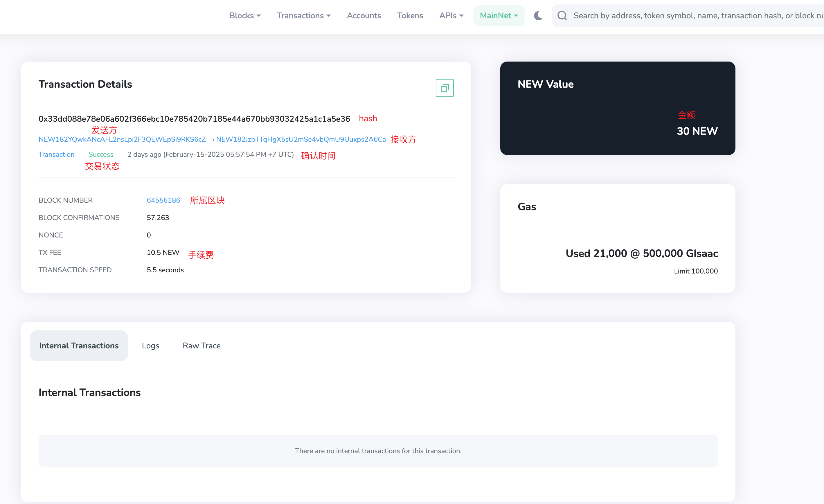Viewport: 824px width, 504px height.
Task: Go to Tokens page
Action: (410, 15)
